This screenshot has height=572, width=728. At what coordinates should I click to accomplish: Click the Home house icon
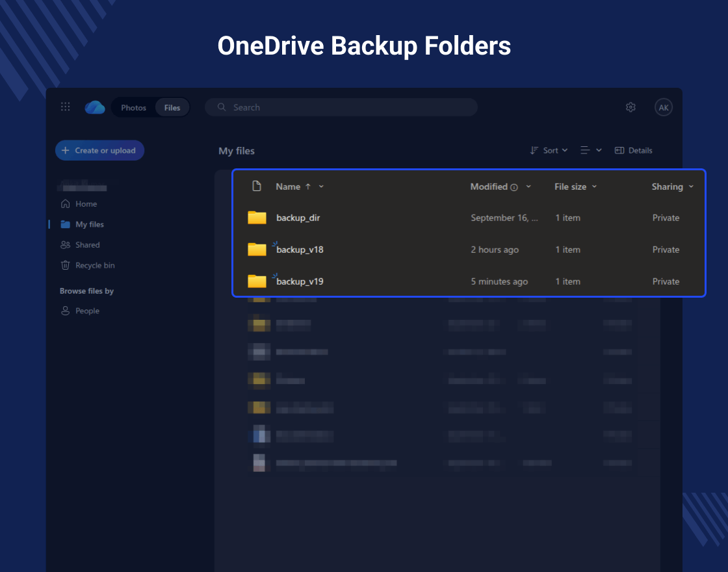pyautogui.click(x=66, y=204)
